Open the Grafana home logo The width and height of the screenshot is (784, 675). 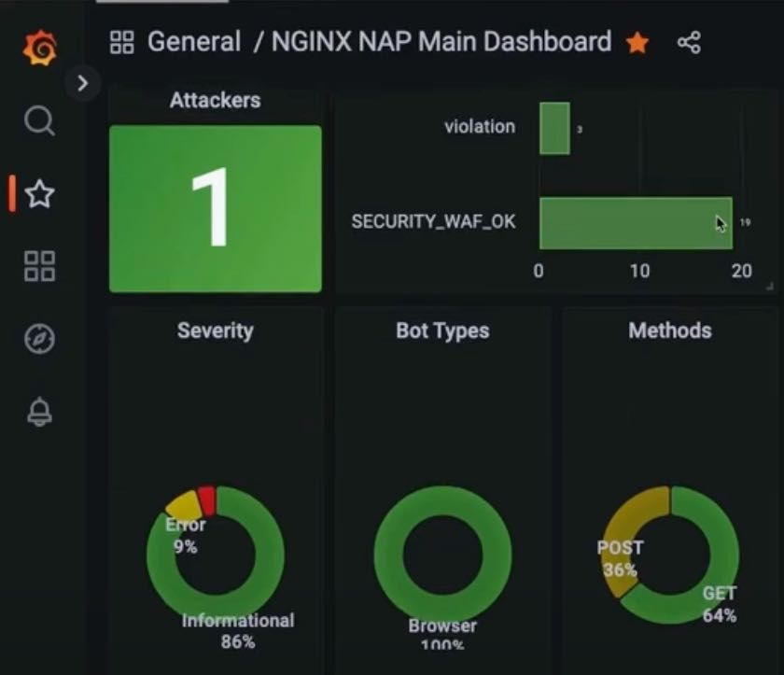(40, 48)
